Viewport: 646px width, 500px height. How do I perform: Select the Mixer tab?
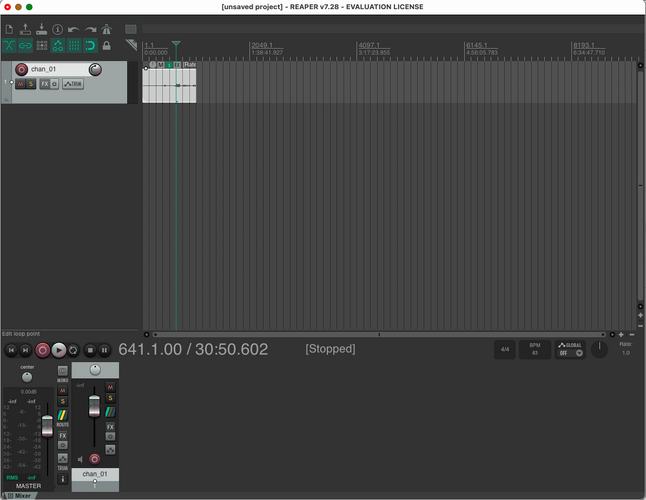(19, 496)
